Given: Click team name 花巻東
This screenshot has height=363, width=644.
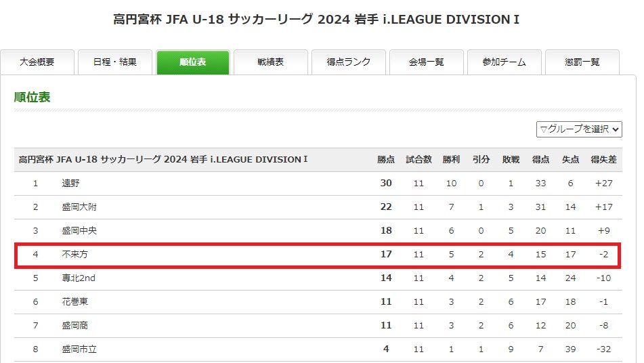Looking at the screenshot, I should tap(74, 302).
